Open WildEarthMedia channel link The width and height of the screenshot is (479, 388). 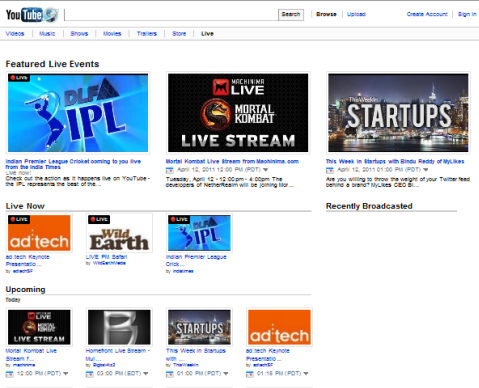109,263
